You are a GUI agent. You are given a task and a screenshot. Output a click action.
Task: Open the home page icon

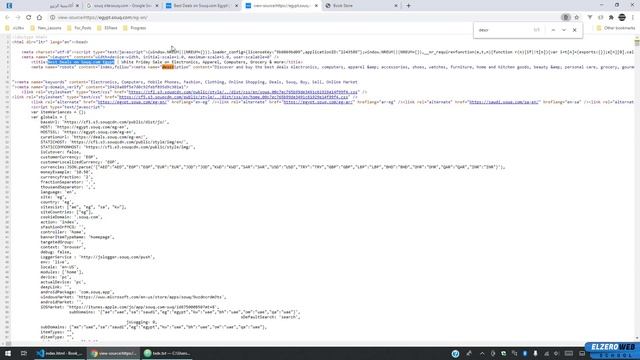click(39, 18)
